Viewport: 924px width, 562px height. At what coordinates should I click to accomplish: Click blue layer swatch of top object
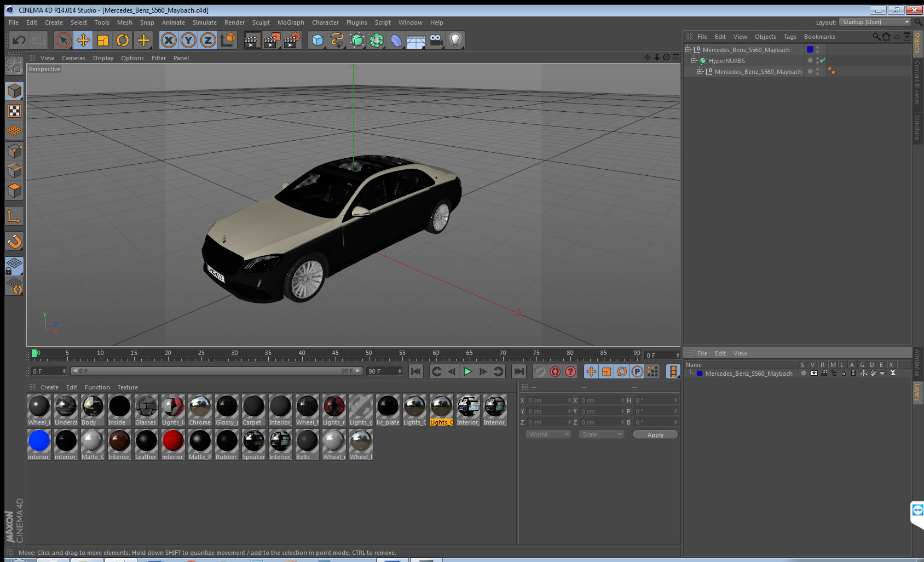coord(810,49)
